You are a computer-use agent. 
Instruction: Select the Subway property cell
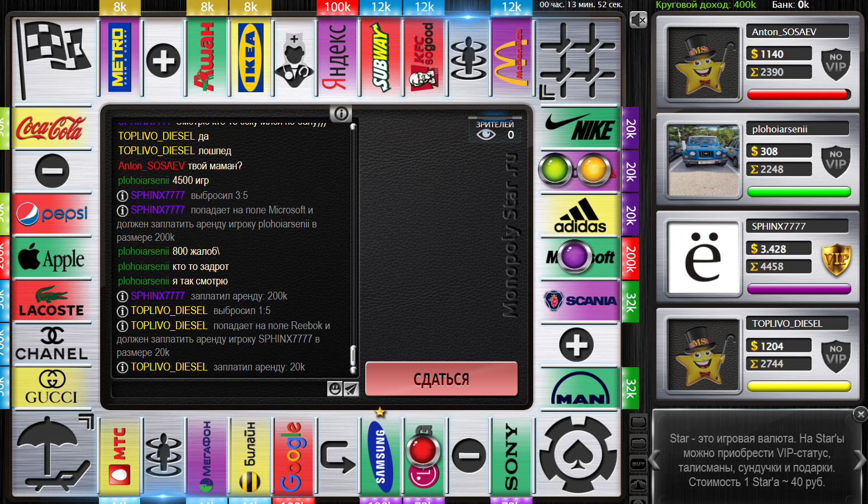pos(381,58)
